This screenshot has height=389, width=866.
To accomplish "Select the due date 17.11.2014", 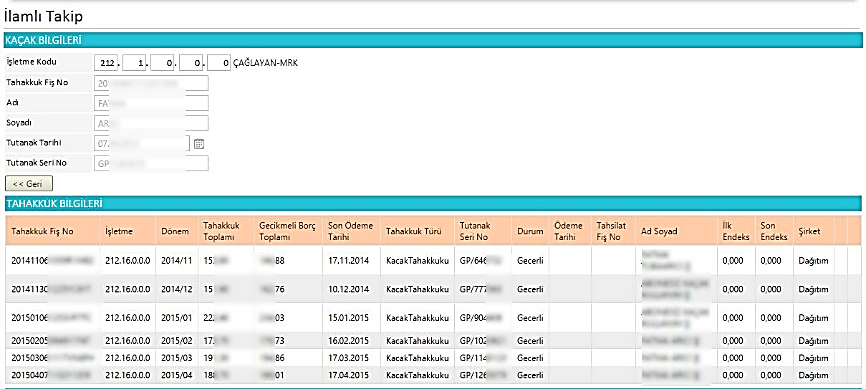I will pyautogui.click(x=348, y=260).
